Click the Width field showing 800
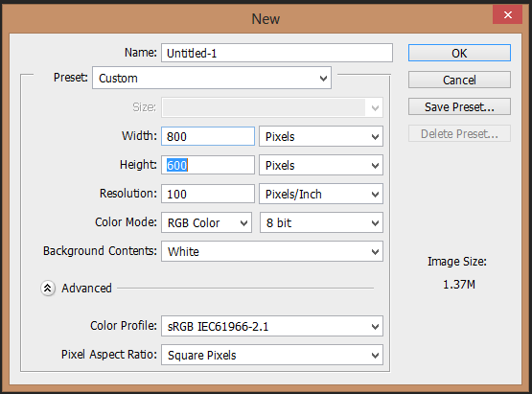The image size is (532, 394). click(x=208, y=136)
